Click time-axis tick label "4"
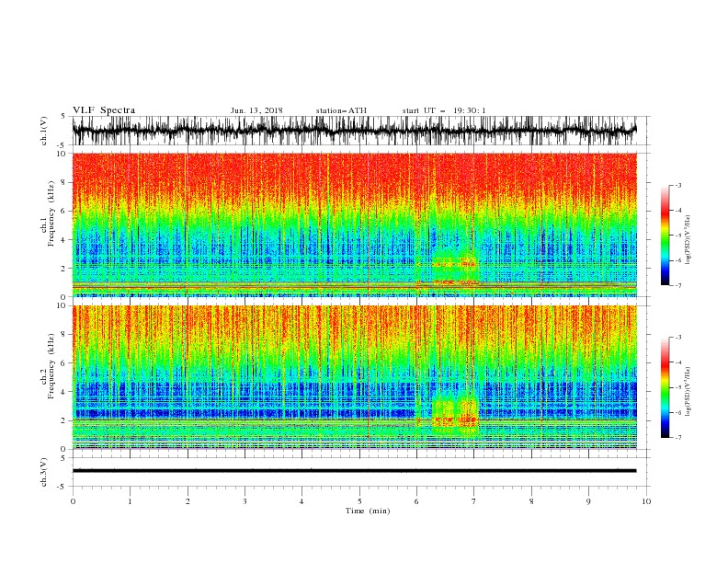The height and width of the screenshot is (563, 728). [301, 501]
